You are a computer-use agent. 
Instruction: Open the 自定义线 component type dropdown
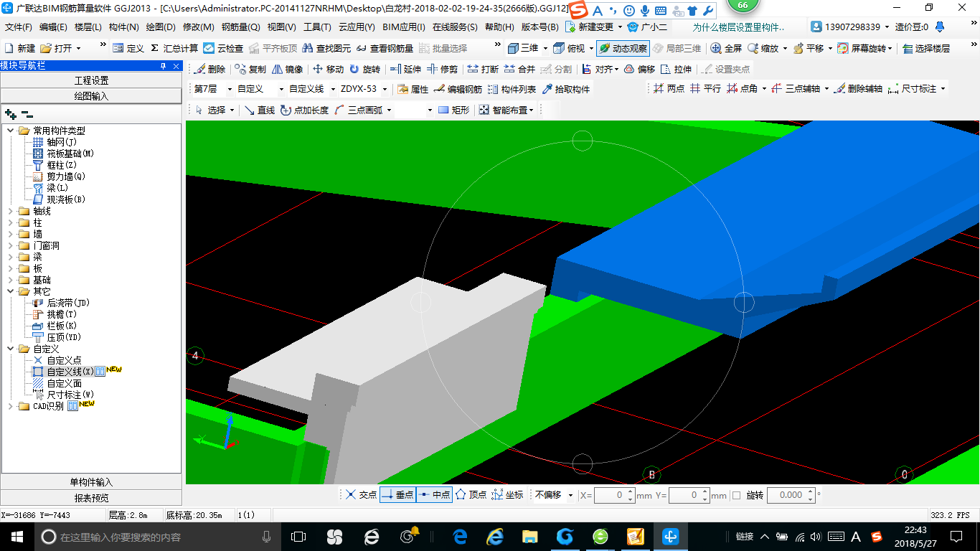(x=333, y=90)
